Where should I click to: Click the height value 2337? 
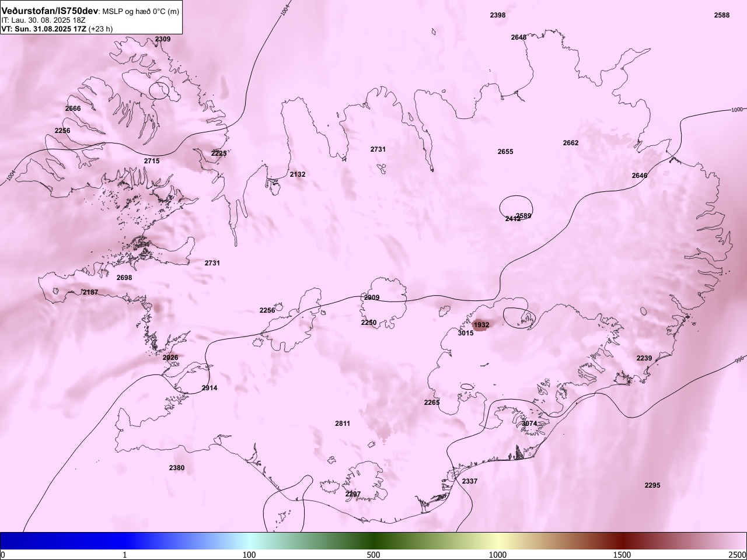pos(470,481)
